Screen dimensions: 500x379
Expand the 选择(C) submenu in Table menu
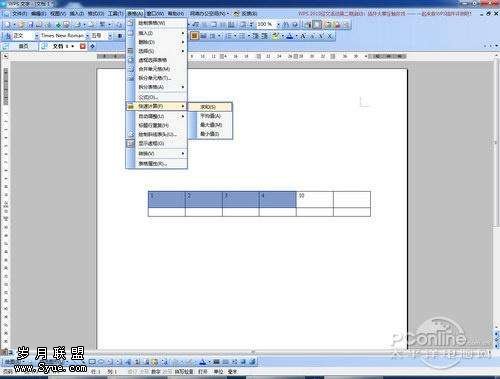156,51
